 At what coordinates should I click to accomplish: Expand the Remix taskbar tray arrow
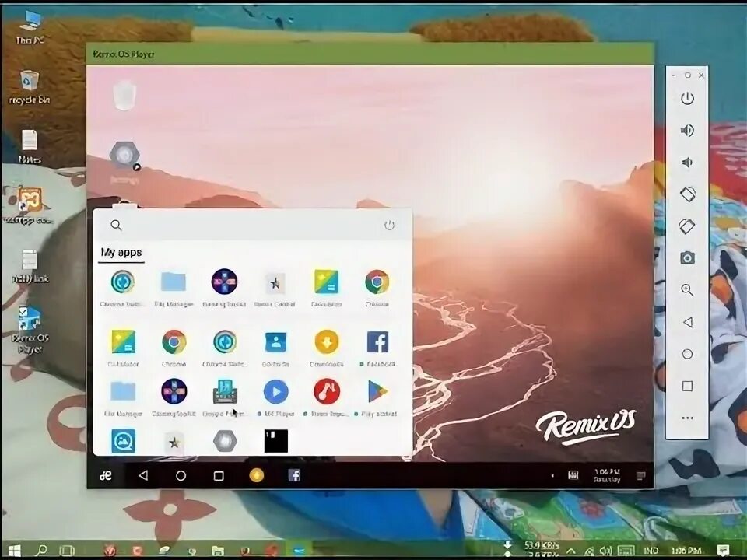click(552, 476)
